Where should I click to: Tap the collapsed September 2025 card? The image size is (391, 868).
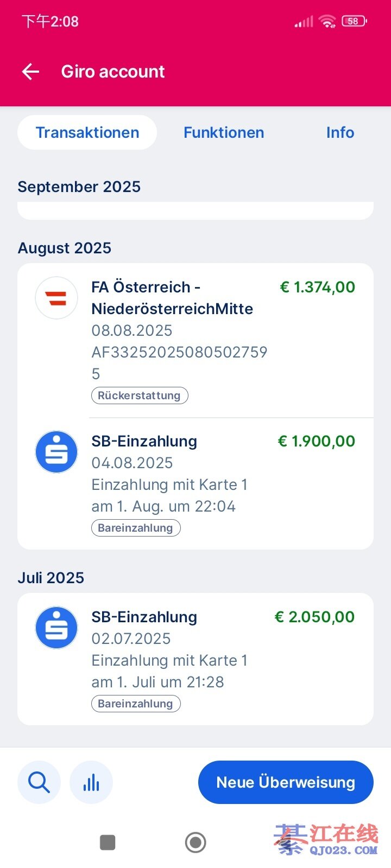point(195,210)
